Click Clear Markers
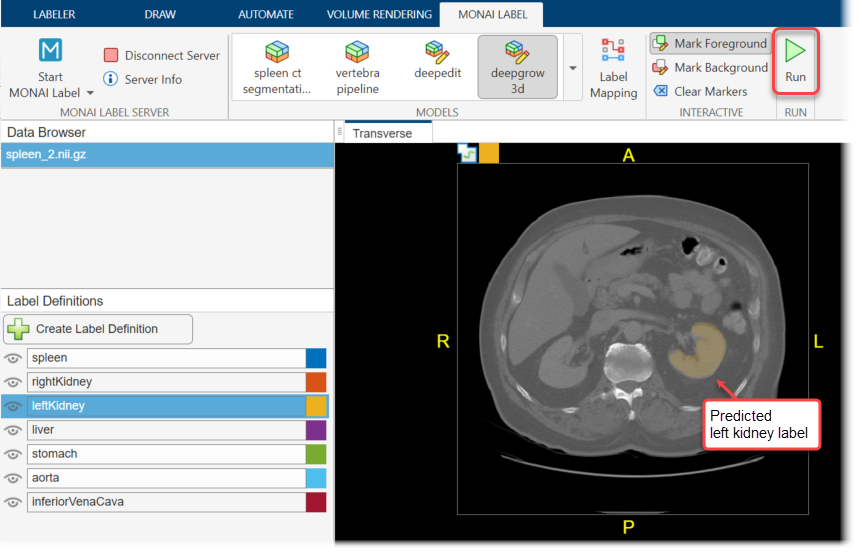The image size is (862, 556). click(x=700, y=91)
